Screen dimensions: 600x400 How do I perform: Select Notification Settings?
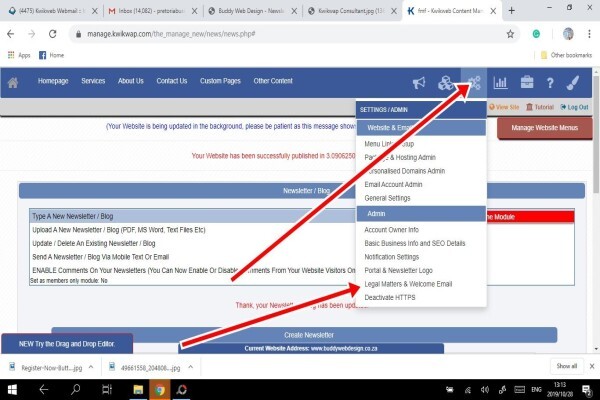point(391,257)
